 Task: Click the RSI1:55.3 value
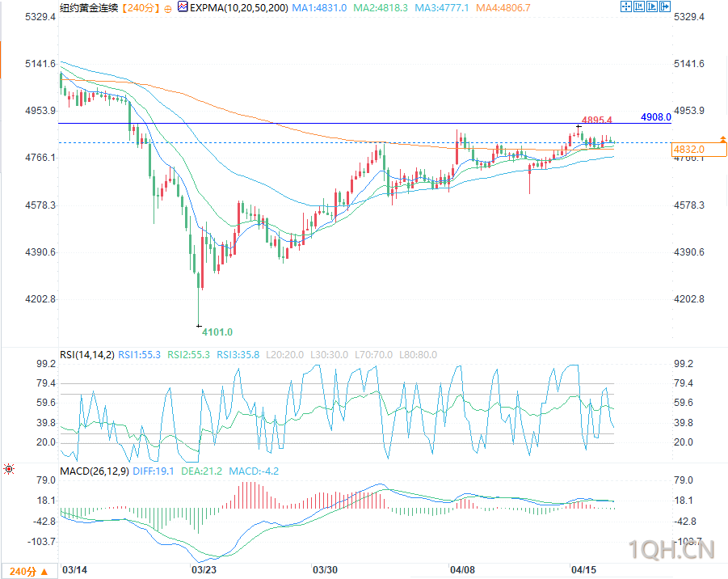coord(139,355)
